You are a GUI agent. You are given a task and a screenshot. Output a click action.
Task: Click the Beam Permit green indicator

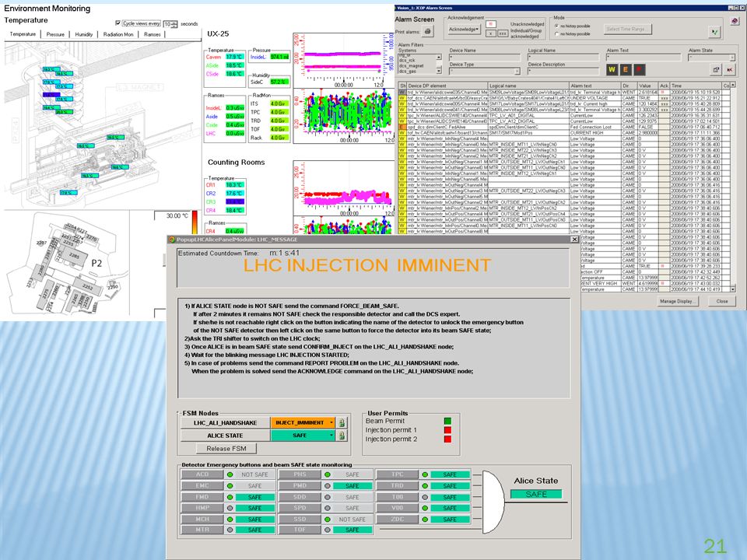pos(447,421)
